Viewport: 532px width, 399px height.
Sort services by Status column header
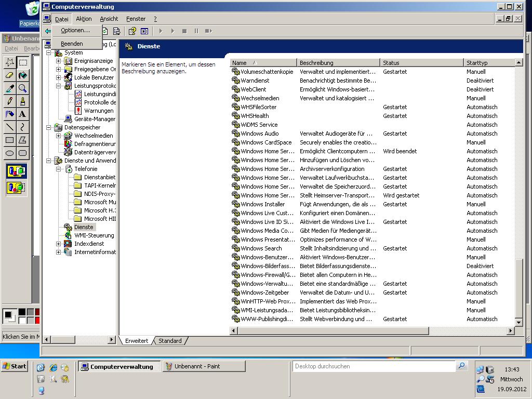(x=422, y=63)
